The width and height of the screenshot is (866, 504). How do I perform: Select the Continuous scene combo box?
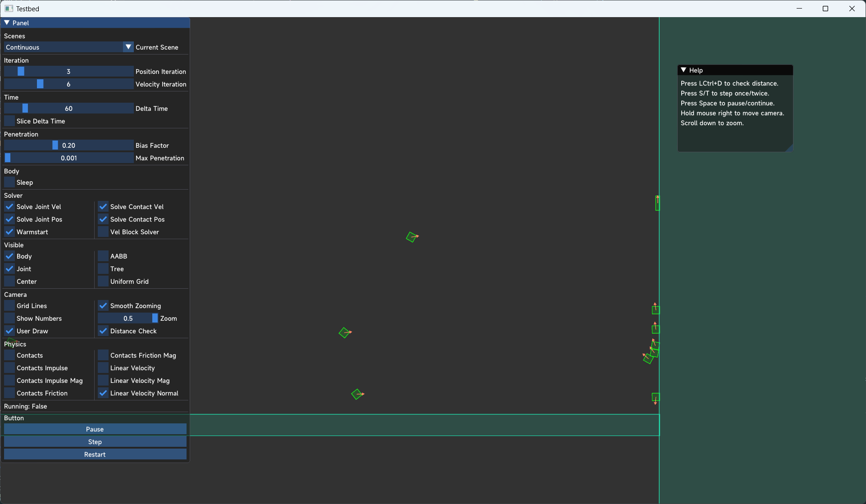tap(63, 47)
